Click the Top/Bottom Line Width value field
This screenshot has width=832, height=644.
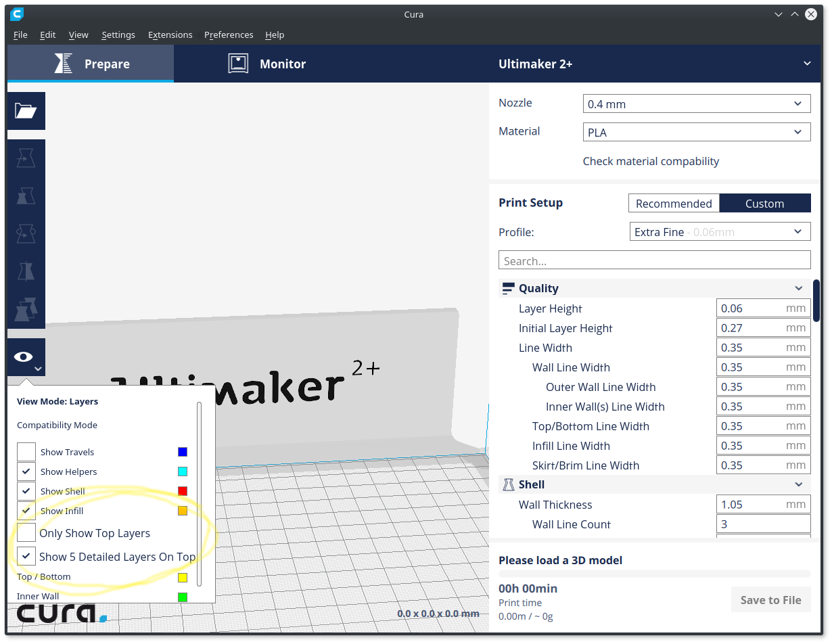(x=764, y=426)
